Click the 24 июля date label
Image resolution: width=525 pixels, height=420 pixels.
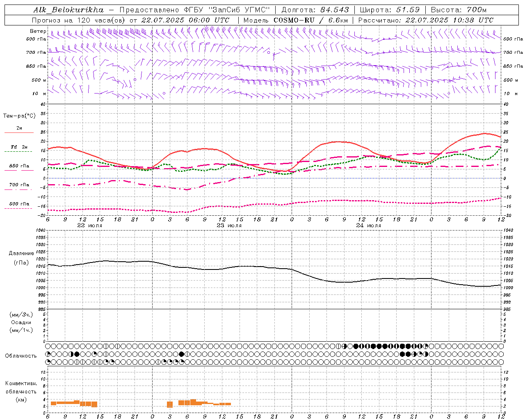369,226
